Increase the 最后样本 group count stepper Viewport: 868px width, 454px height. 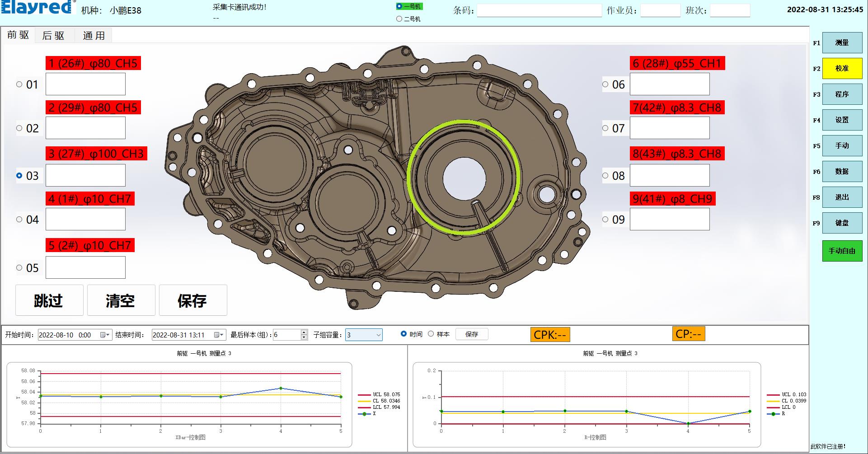click(x=304, y=332)
